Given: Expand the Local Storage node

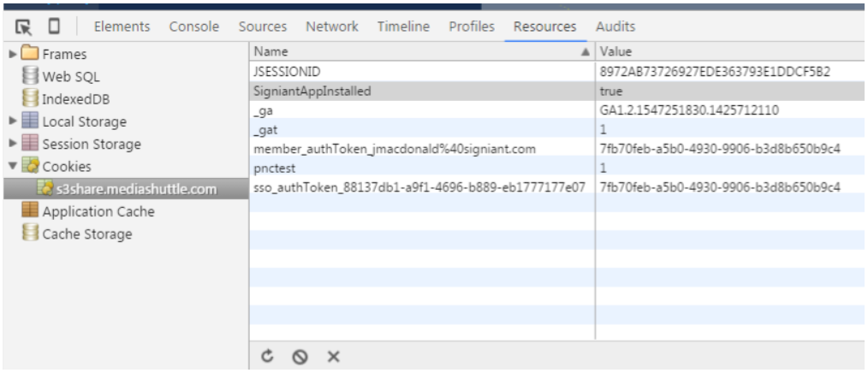Looking at the screenshot, I should (x=14, y=121).
